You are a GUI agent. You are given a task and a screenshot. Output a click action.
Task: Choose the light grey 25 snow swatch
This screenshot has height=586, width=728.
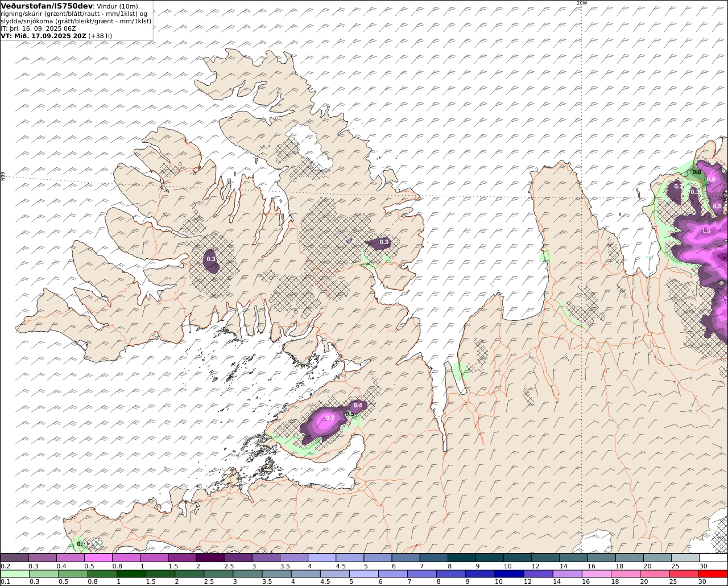point(685,558)
